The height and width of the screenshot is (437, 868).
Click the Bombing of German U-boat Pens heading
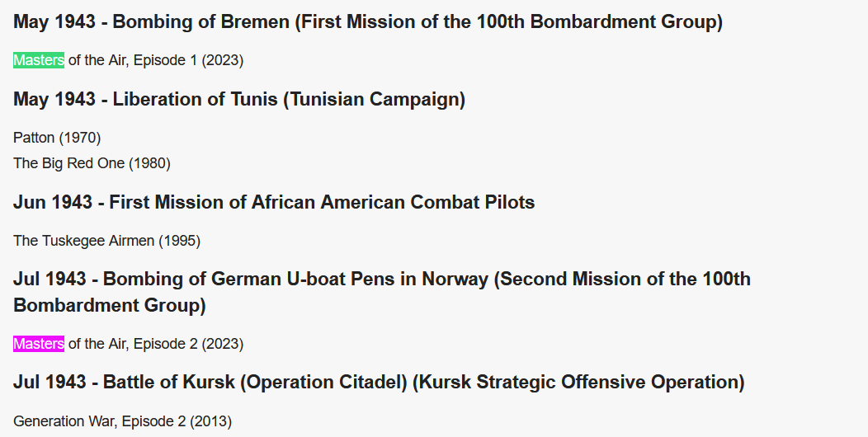[x=382, y=292]
